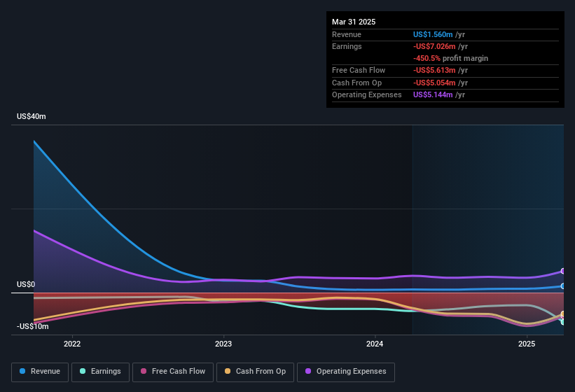Click the 2022 x-axis label
The height and width of the screenshot is (392, 575).
pyautogui.click(x=72, y=344)
